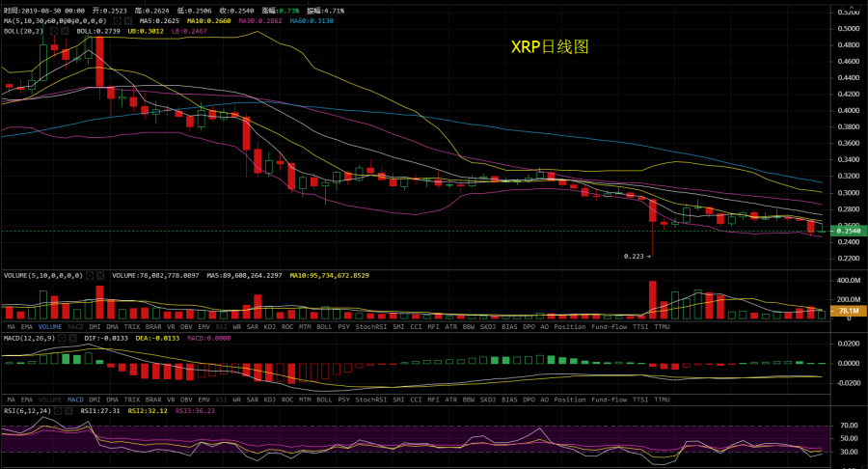Close the VOLUME indicator panel
The image size is (868, 469).
point(101,275)
